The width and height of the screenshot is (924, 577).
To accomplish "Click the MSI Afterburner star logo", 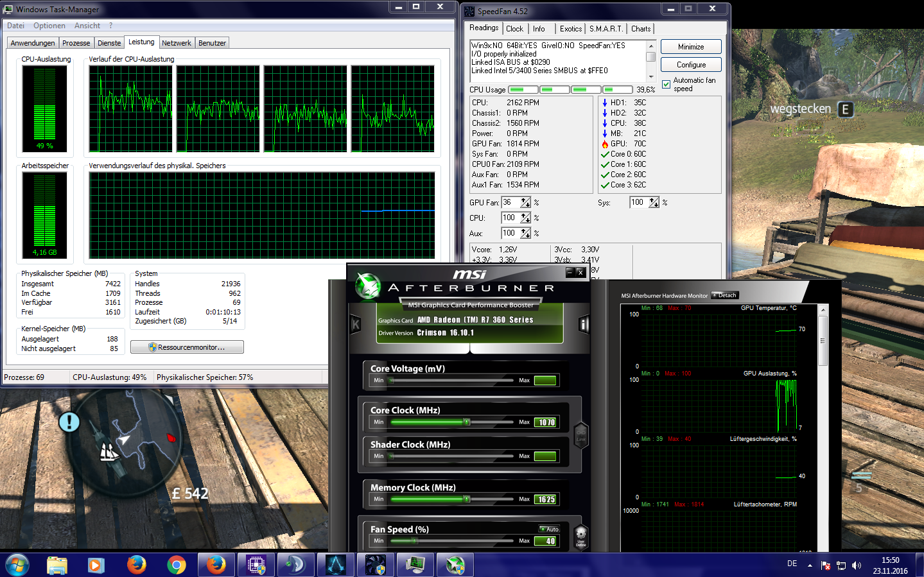I will tap(369, 286).
